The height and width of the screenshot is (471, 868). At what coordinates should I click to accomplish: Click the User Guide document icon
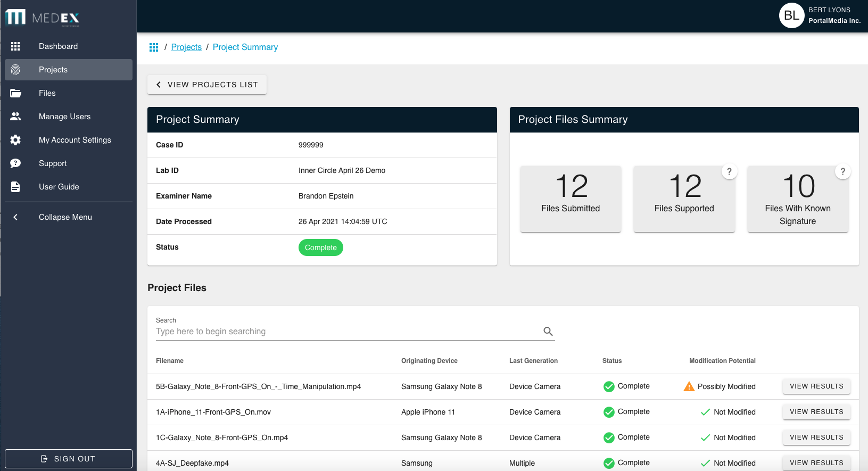pyautogui.click(x=15, y=187)
